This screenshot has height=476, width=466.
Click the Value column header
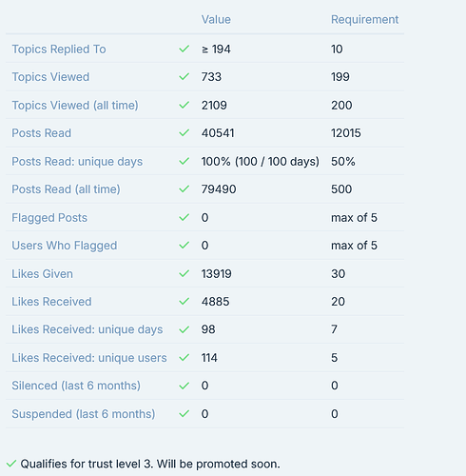216,19
